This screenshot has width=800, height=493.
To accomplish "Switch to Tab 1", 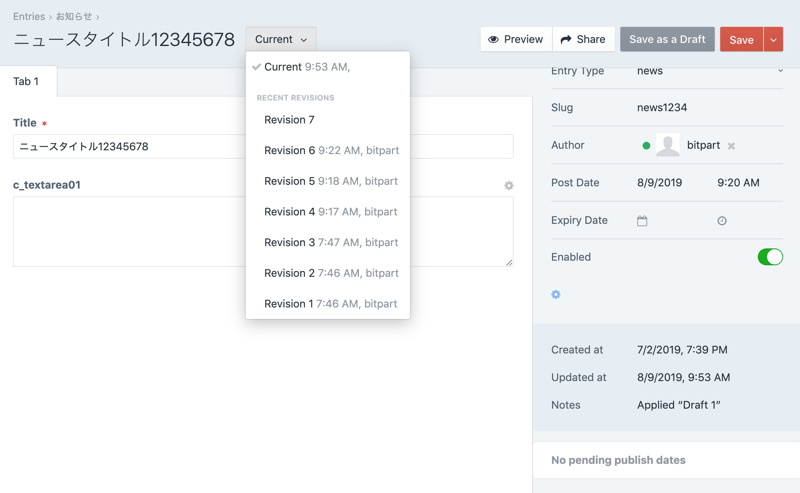I will pos(27,81).
